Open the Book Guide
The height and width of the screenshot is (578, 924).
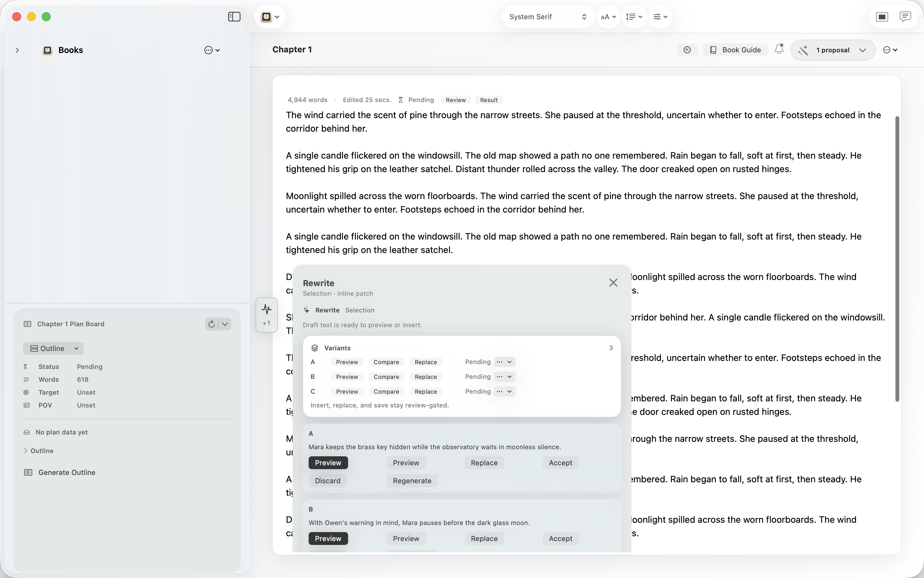735,50
